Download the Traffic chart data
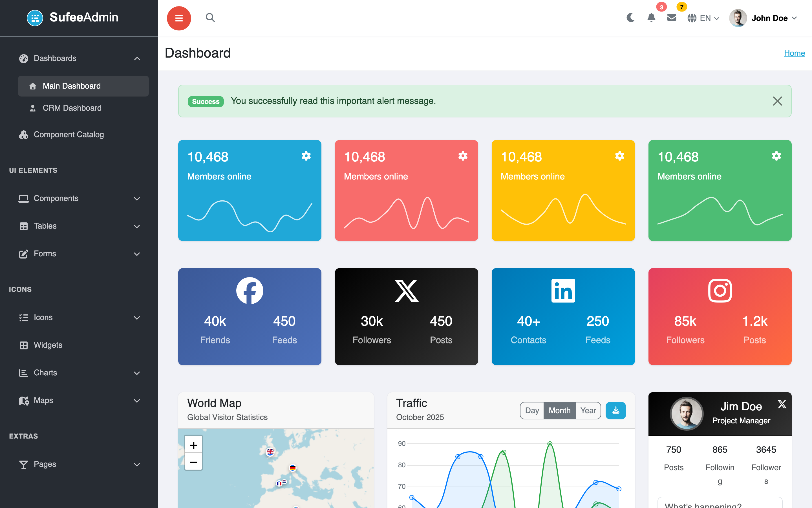The height and width of the screenshot is (508, 812). point(616,411)
